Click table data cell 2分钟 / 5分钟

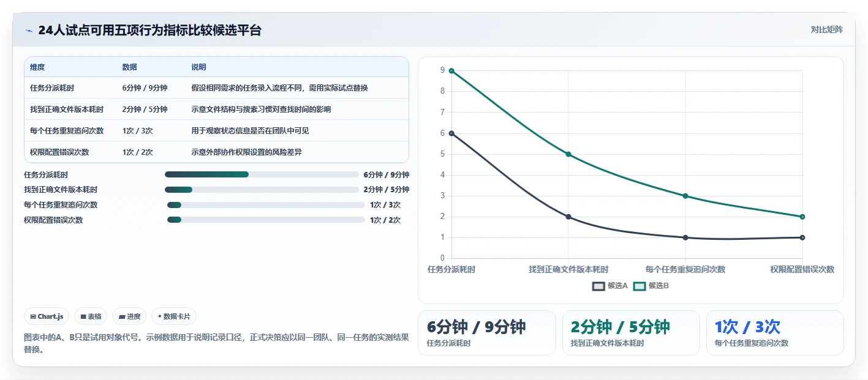coord(145,110)
